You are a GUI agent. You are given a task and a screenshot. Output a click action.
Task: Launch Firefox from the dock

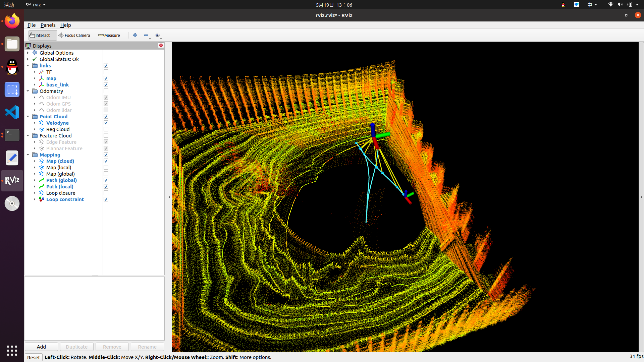point(12,21)
